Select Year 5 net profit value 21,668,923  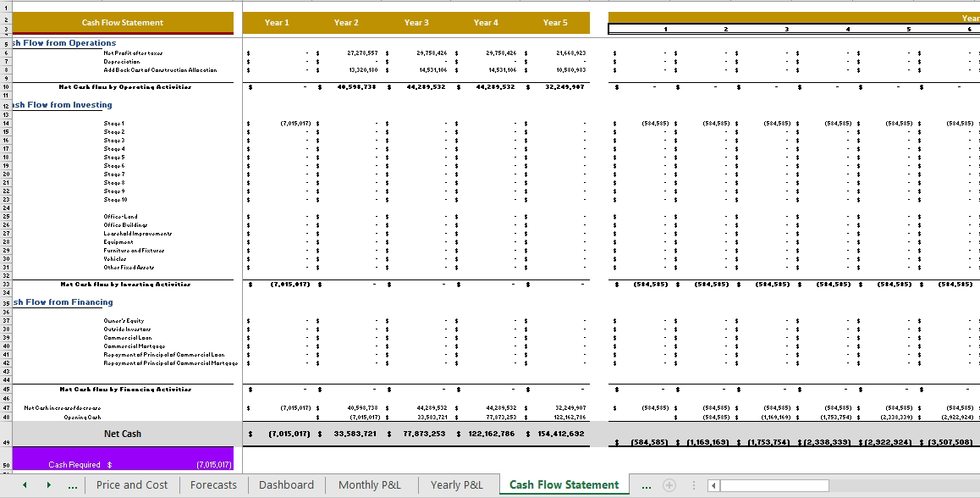coord(570,53)
